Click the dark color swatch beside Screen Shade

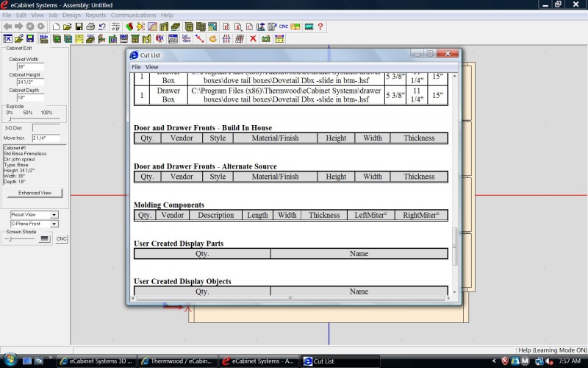(x=45, y=238)
